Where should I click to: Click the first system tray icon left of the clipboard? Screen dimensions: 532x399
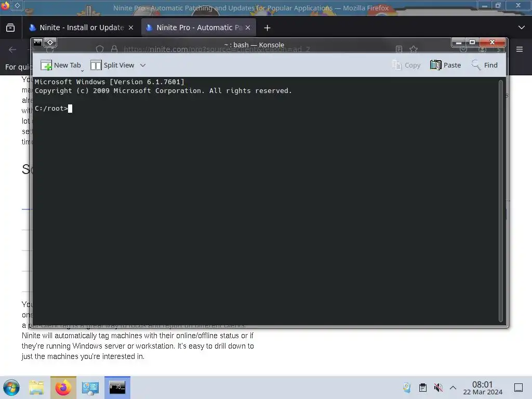(x=407, y=388)
